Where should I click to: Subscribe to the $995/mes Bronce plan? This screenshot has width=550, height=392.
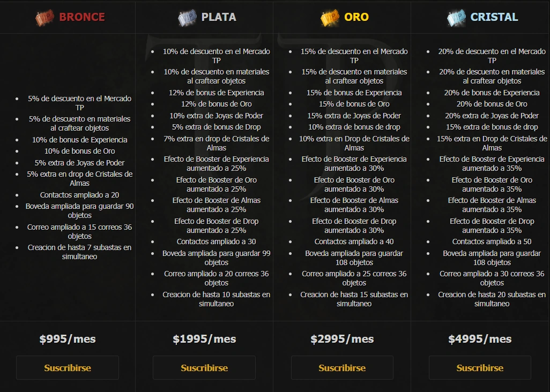tap(68, 368)
